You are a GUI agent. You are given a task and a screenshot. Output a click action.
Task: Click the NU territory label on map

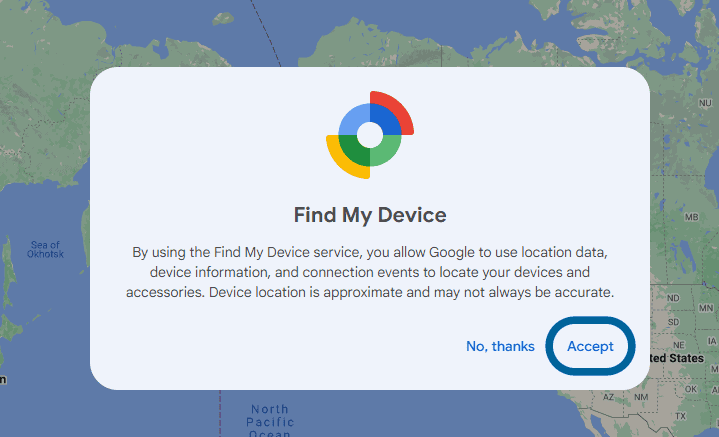click(705, 103)
